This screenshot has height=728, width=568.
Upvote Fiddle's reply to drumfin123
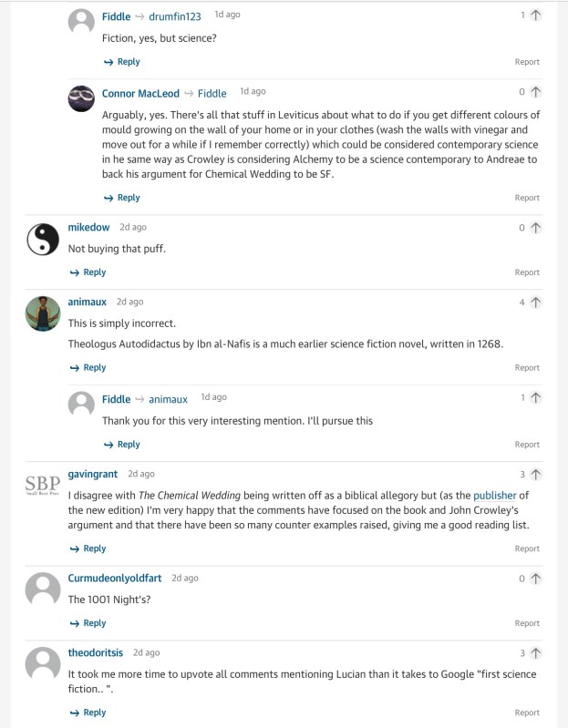coord(535,15)
